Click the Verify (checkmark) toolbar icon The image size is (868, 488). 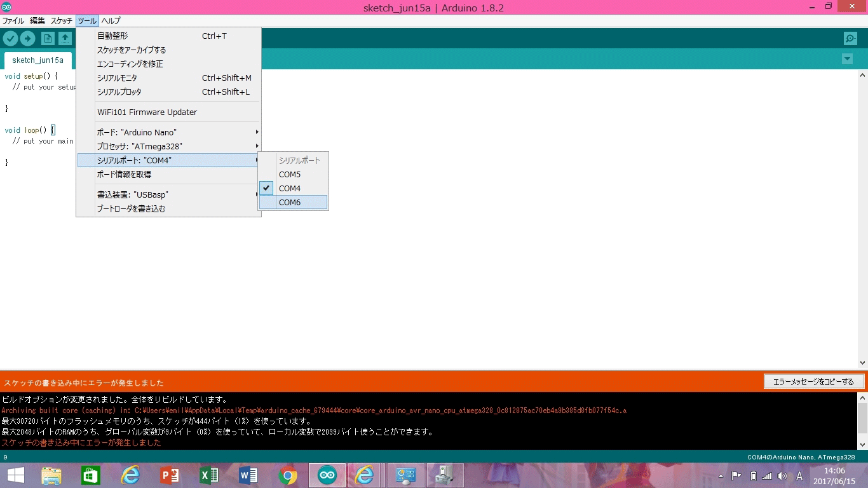click(x=10, y=39)
